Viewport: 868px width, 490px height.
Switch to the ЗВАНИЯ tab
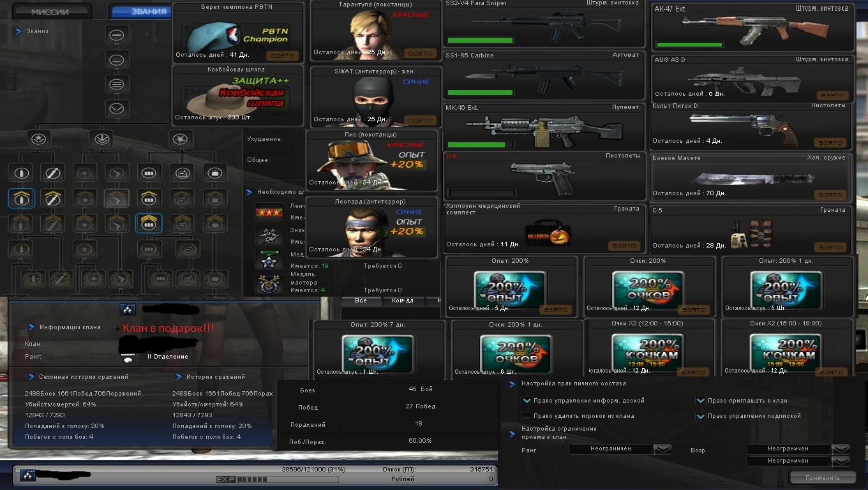(142, 11)
